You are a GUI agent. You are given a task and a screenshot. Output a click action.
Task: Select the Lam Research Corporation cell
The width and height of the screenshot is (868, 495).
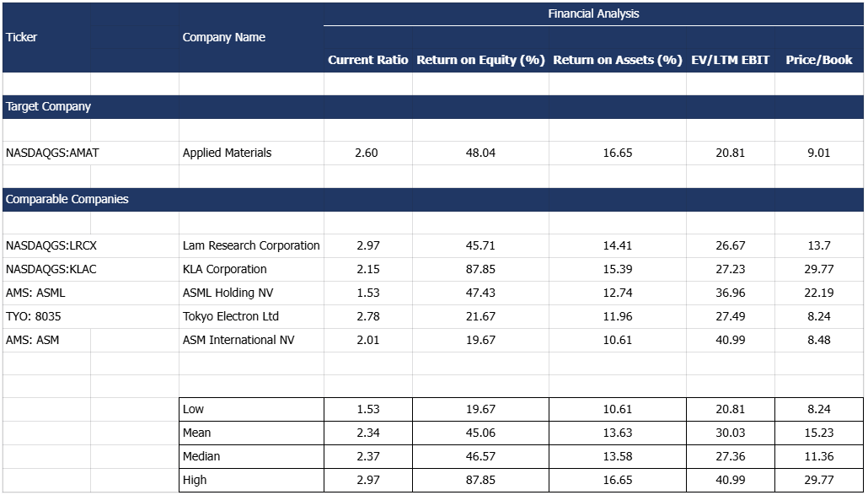[x=251, y=245]
